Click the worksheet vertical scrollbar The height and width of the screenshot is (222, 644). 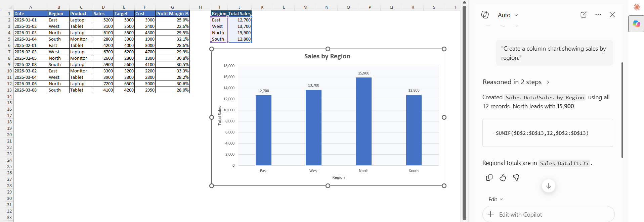tap(464, 113)
